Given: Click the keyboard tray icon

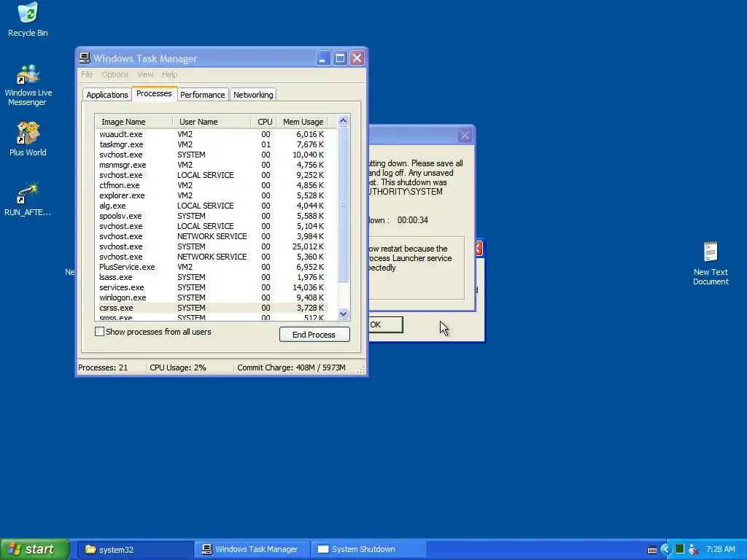Looking at the screenshot, I should 651,550.
